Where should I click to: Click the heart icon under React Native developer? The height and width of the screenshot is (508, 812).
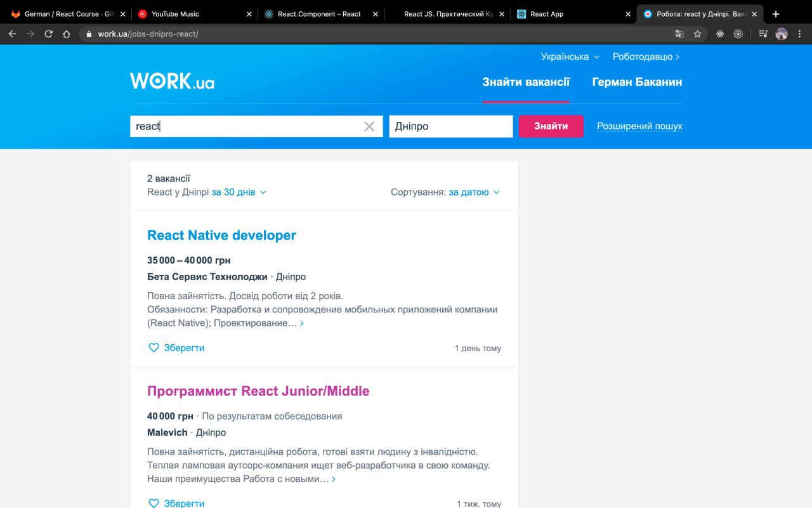(x=154, y=348)
